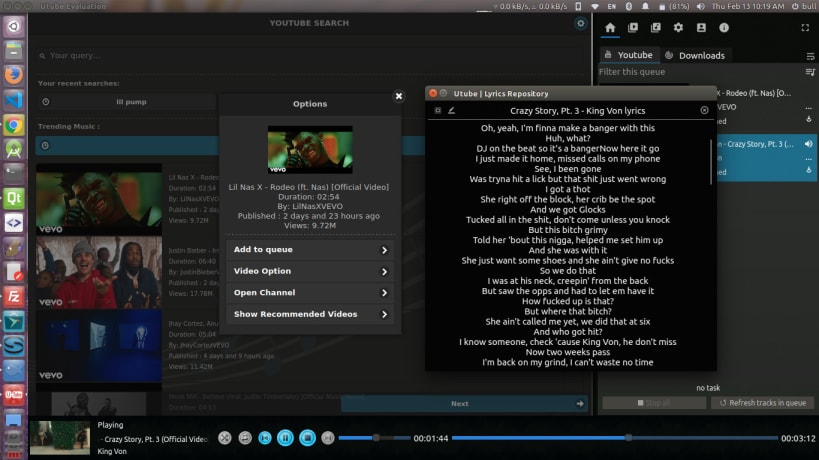Click the Your query search field
Viewport: 819px width, 460px height.
pos(311,55)
